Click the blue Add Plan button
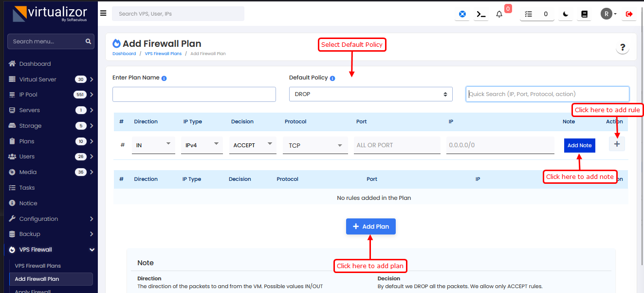The image size is (644, 293). coord(370,227)
